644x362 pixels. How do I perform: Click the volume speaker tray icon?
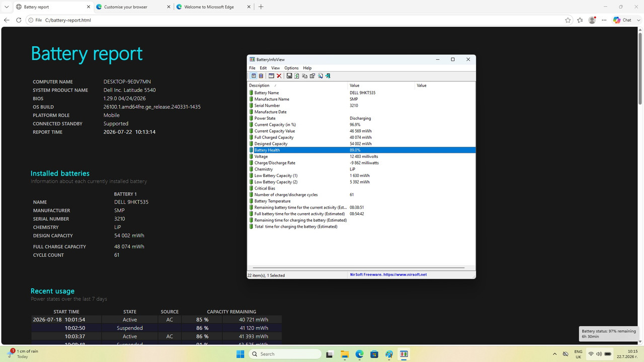click(x=599, y=354)
